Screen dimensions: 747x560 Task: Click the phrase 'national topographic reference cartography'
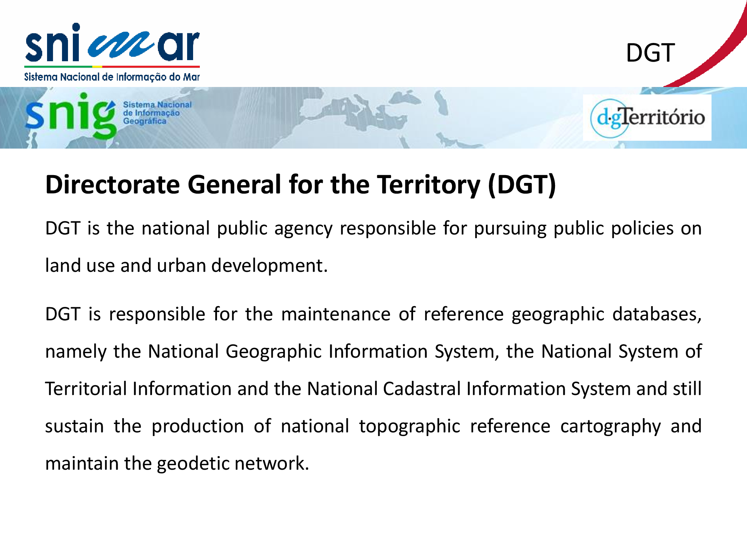471,426
